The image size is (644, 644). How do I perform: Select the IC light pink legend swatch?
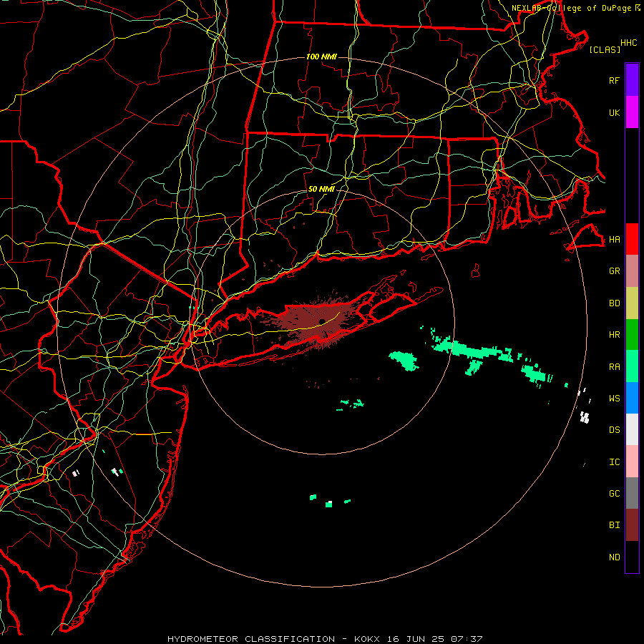click(x=632, y=462)
